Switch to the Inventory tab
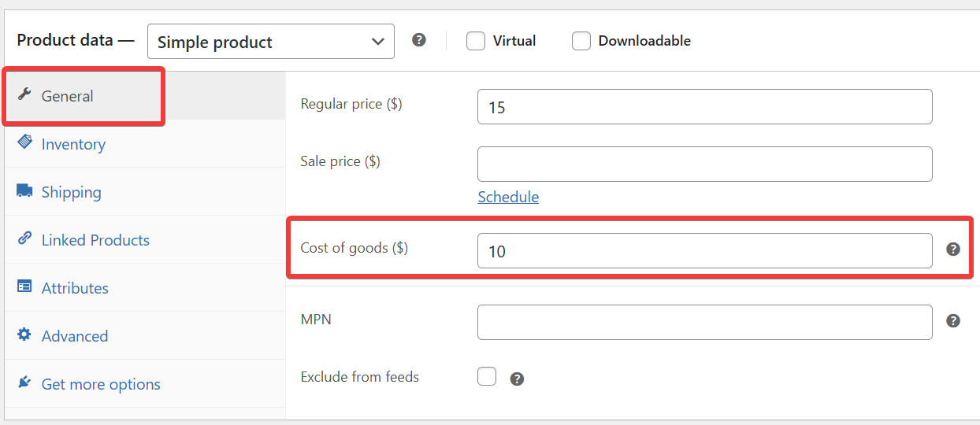The image size is (980, 425). tap(73, 144)
